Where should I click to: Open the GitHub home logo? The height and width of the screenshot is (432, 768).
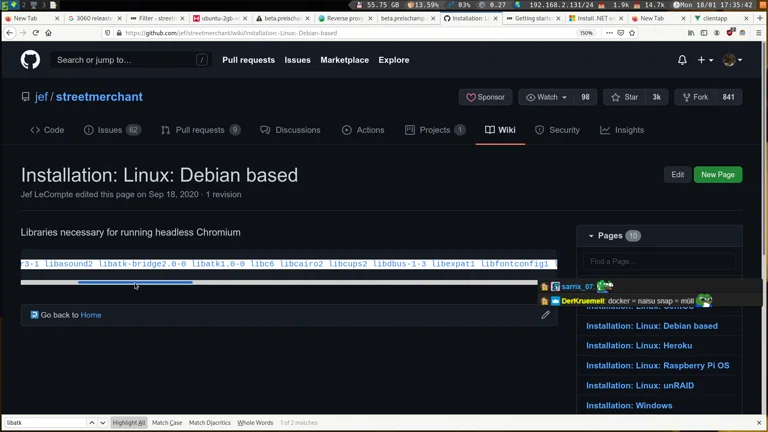(30, 60)
